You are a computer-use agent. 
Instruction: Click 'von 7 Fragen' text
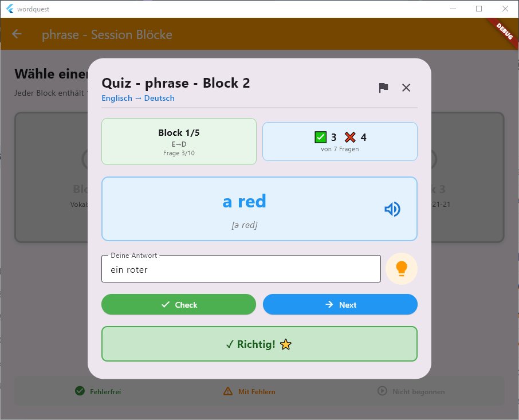340,150
